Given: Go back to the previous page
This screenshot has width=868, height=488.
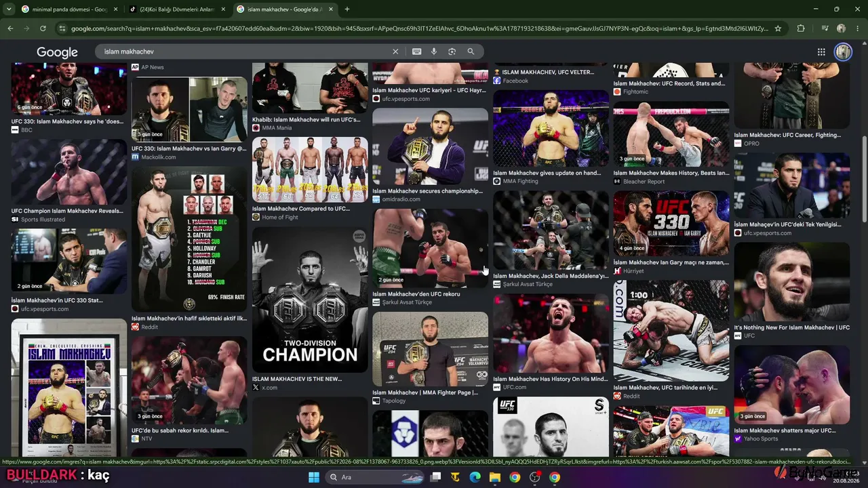Looking at the screenshot, I should click(10, 28).
